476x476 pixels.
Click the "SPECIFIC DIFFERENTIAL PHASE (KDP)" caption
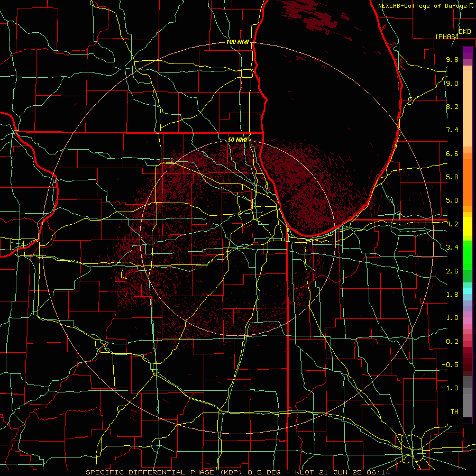click(166, 472)
